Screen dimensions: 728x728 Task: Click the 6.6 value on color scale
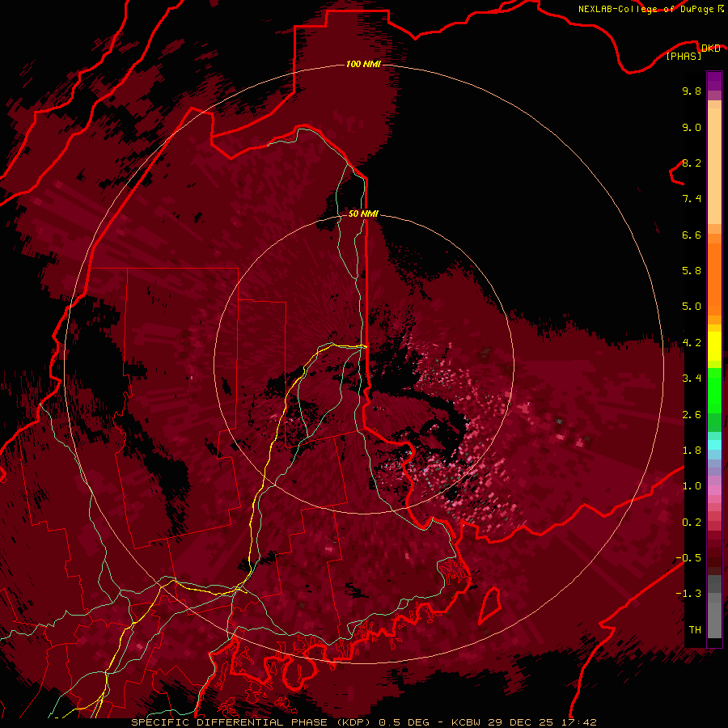pyautogui.click(x=692, y=235)
